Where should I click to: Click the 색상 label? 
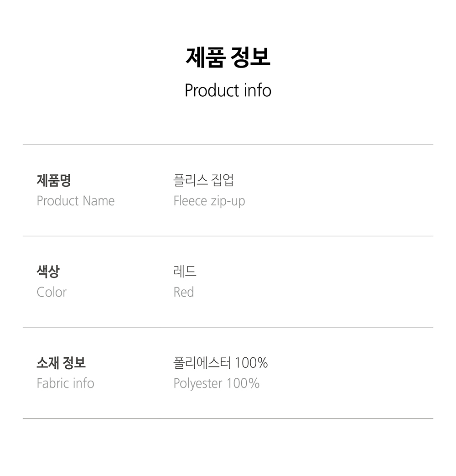click(48, 272)
